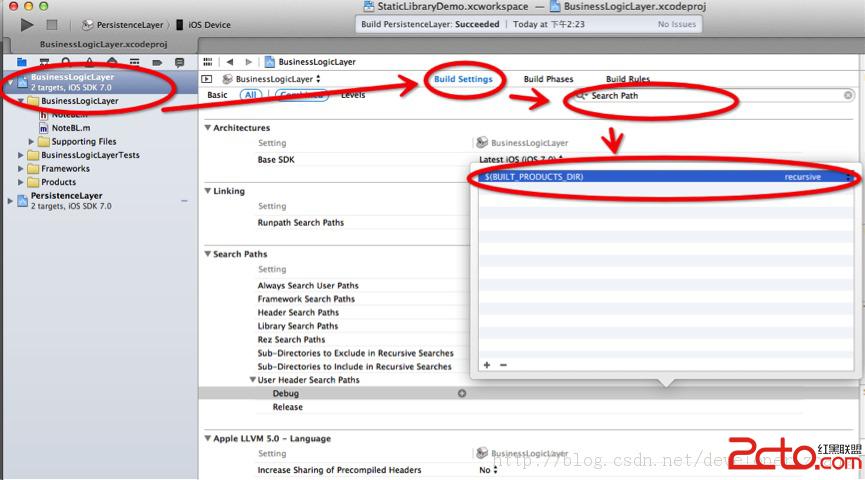Screen dimensions: 865x480
Task: Select the Always Search User Paths setting
Action: (x=308, y=285)
